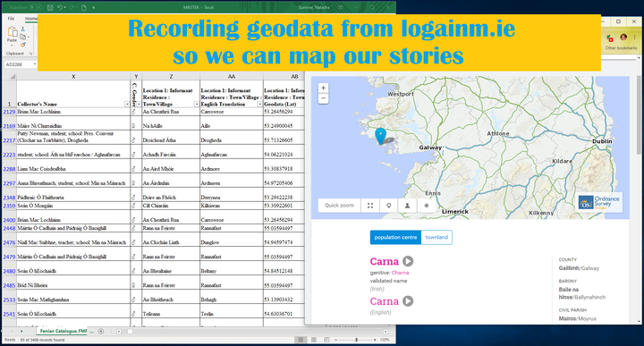
Task: Open the English Translation column filter dropdown
Action: pyautogui.click(x=259, y=105)
